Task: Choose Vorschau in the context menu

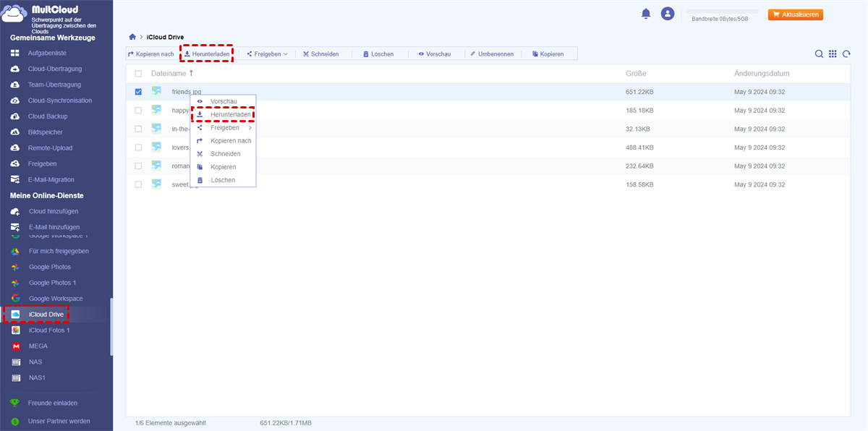Action: tap(223, 101)
